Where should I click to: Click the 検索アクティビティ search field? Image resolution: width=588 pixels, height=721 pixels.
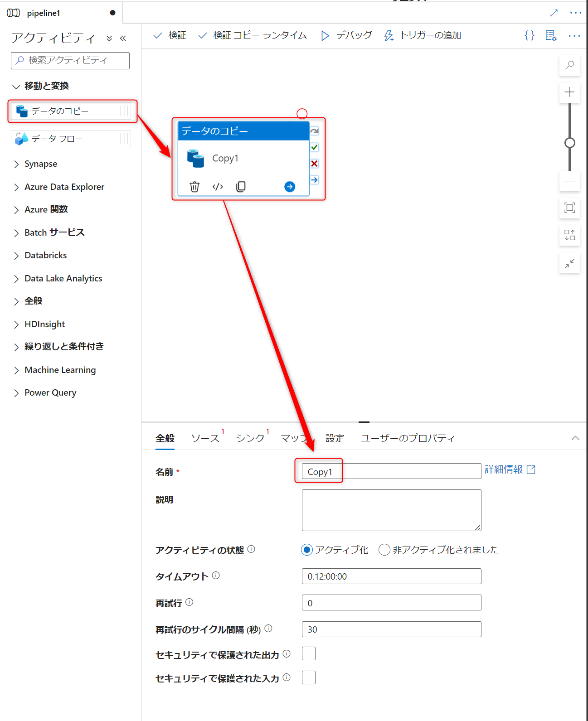pos(70,60)
